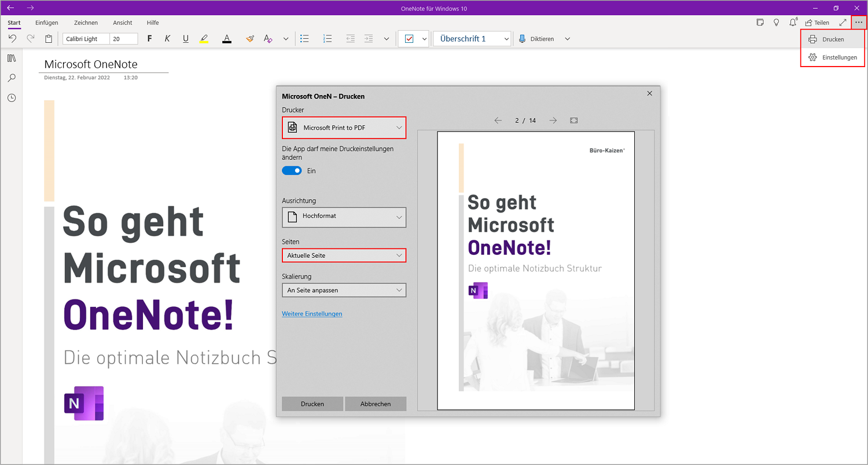Start dictation with the Diktieren microphone

(536, 39)
